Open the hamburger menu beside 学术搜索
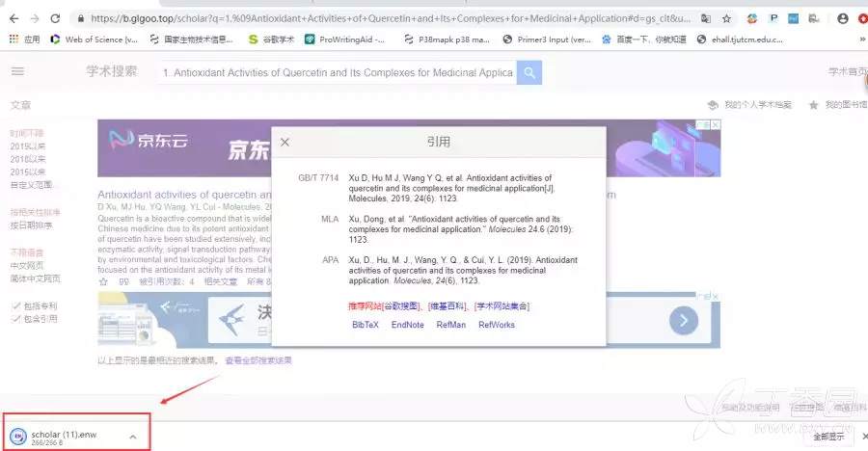Viewport: 868px width, 451px height. [17, 71]
